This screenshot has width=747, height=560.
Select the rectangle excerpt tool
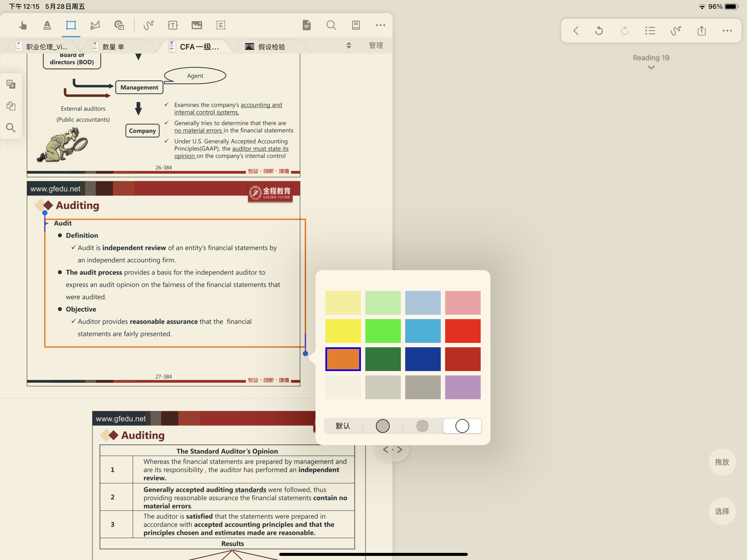(71, 25)
